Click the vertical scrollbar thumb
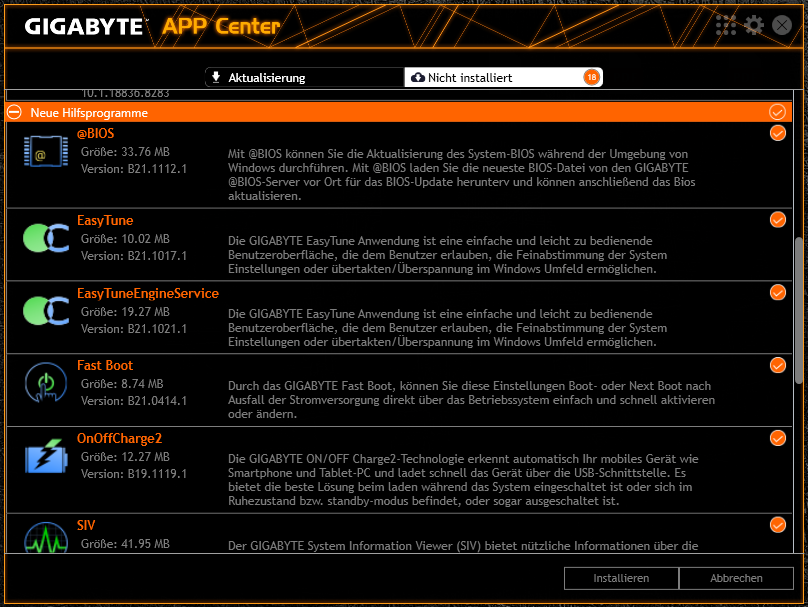Image resolution: width=808 pixels, height=607 pixels. click(x=799, y=310)
